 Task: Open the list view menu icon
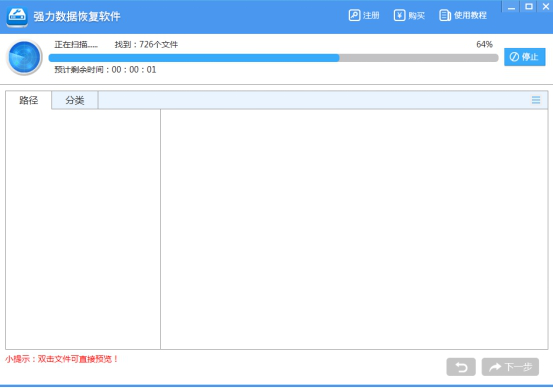536,100
